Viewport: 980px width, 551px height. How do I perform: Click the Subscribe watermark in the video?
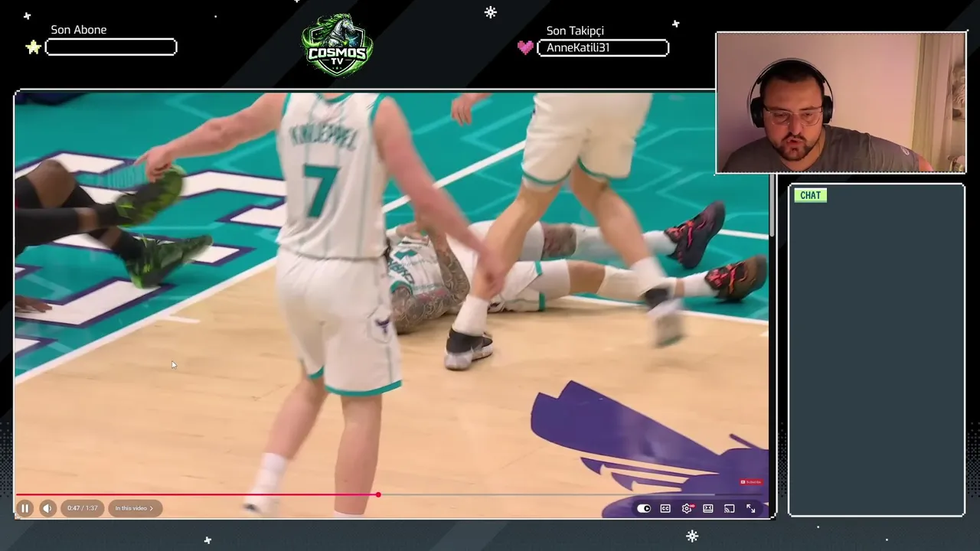click(751, 482)
